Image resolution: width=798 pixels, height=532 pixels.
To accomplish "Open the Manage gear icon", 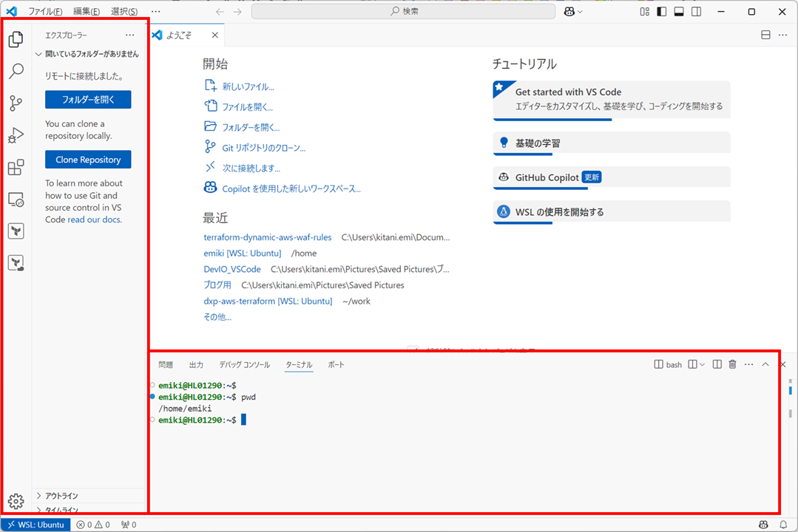I will tap(16, 501).
